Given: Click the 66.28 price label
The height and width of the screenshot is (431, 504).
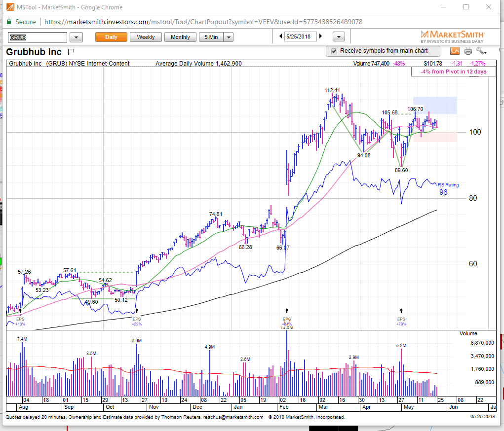Looking at the screenshot, I should [x=245, y=247].
